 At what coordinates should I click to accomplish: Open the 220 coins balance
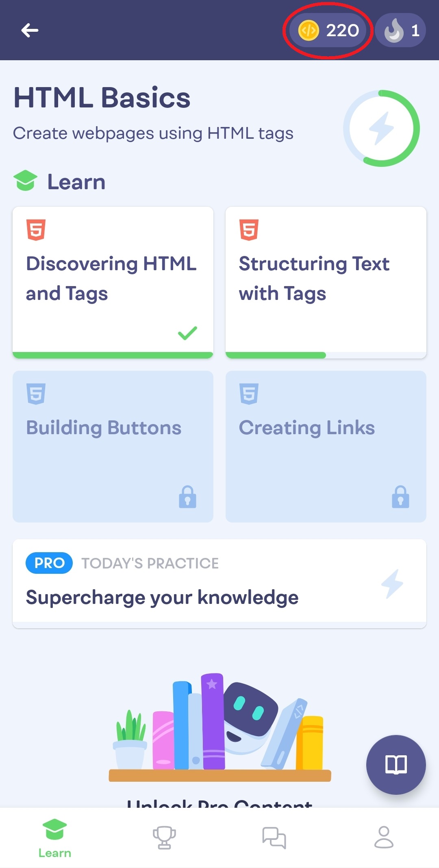click(x=328, y=31)
